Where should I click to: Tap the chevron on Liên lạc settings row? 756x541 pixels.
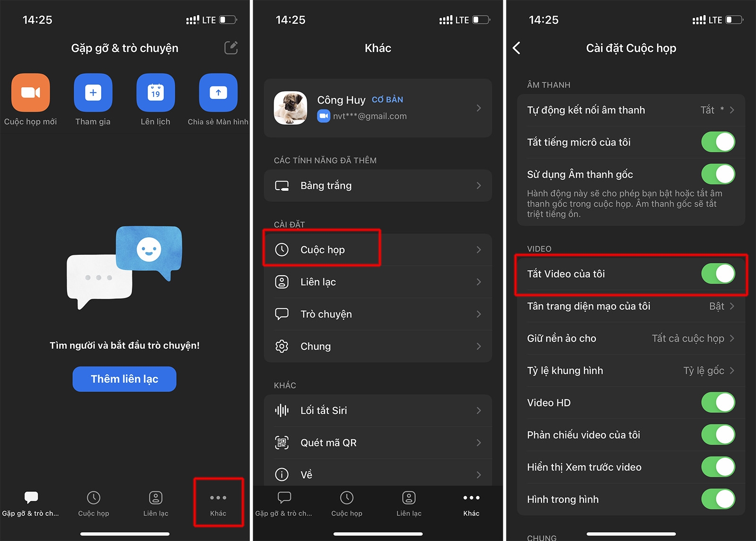coord(479,282)
